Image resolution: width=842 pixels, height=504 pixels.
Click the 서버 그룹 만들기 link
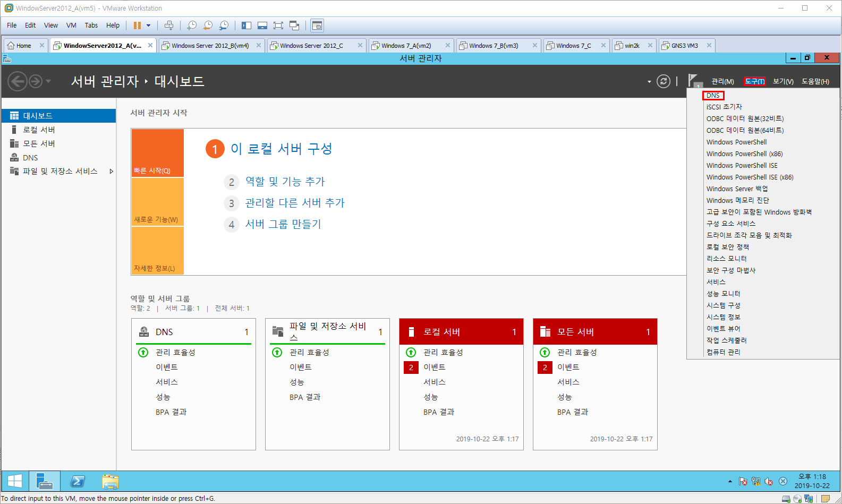[283, 224]
